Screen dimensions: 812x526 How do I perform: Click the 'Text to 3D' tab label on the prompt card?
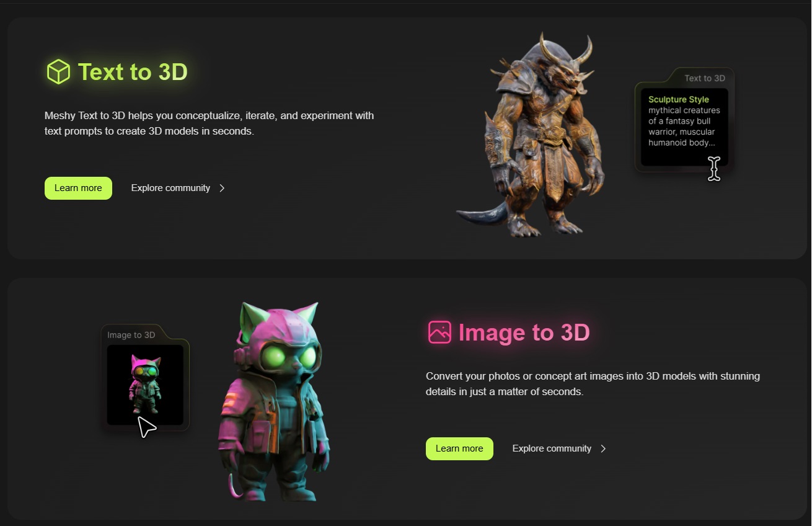click(705, 78)
